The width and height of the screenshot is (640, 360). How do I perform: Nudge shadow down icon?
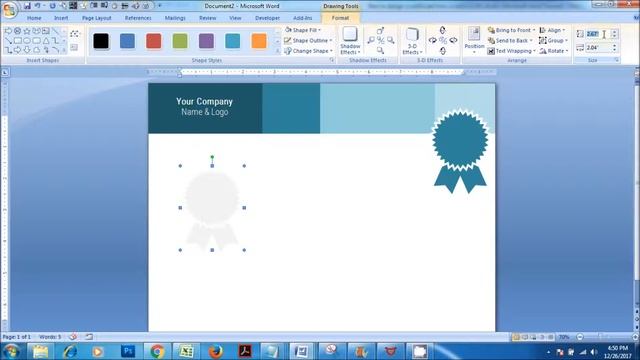(380, 50)
